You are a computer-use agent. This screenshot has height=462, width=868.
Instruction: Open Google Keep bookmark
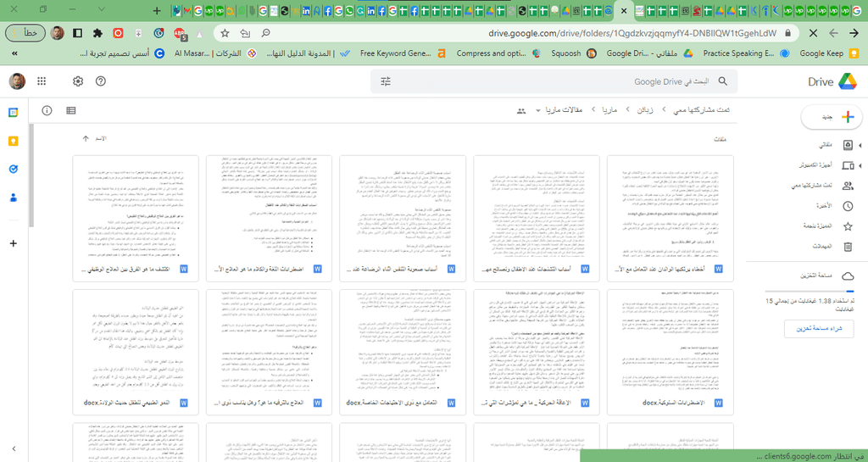pyautogui.click(x=827, y=53)
